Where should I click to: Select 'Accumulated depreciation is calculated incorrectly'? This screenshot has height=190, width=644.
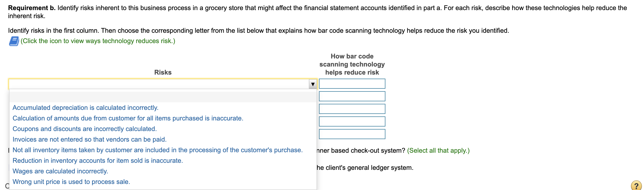85,107
